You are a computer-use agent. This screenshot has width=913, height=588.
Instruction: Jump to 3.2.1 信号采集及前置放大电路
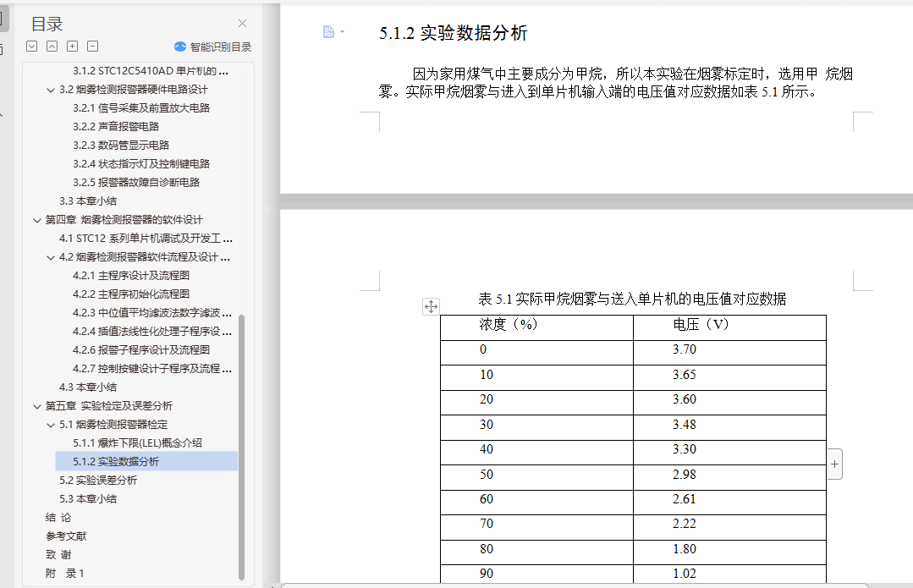[141, 108]
